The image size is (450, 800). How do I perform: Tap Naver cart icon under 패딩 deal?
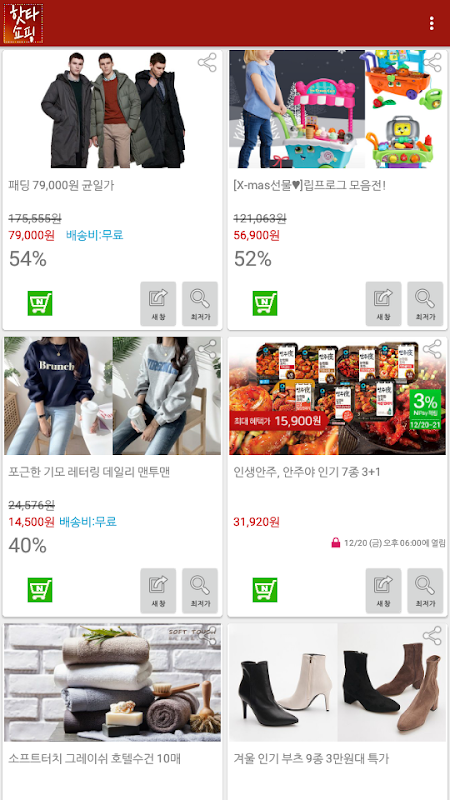(x=40, y=303)
